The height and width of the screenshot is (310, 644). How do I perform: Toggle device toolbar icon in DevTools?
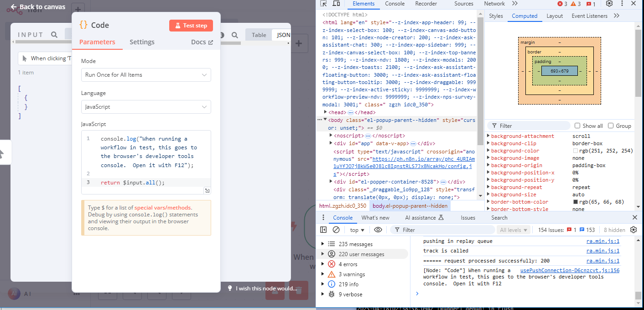[336, 4]
